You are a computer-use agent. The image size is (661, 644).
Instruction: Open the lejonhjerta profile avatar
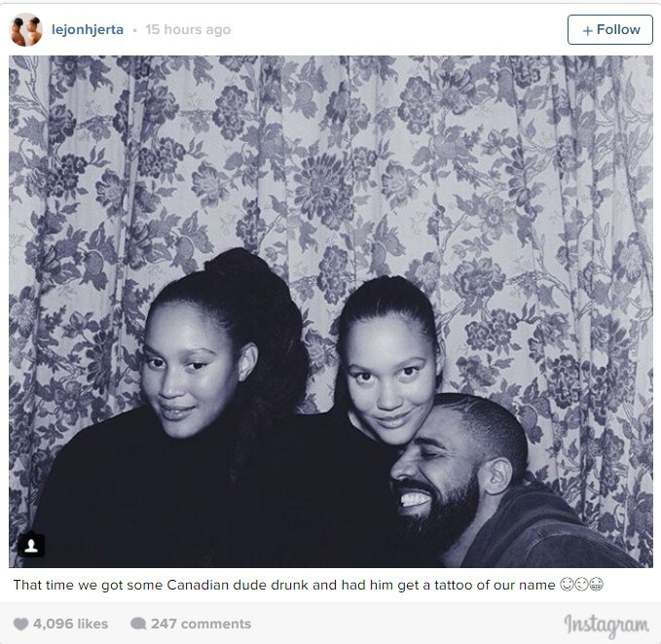[x=25, y=29]
